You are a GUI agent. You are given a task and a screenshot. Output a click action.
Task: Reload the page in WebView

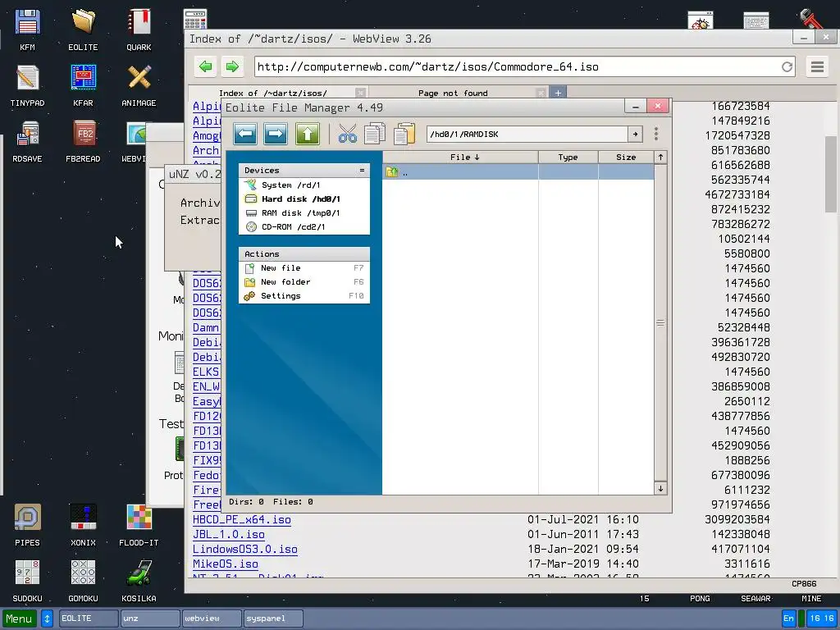(x=787, y=67)
